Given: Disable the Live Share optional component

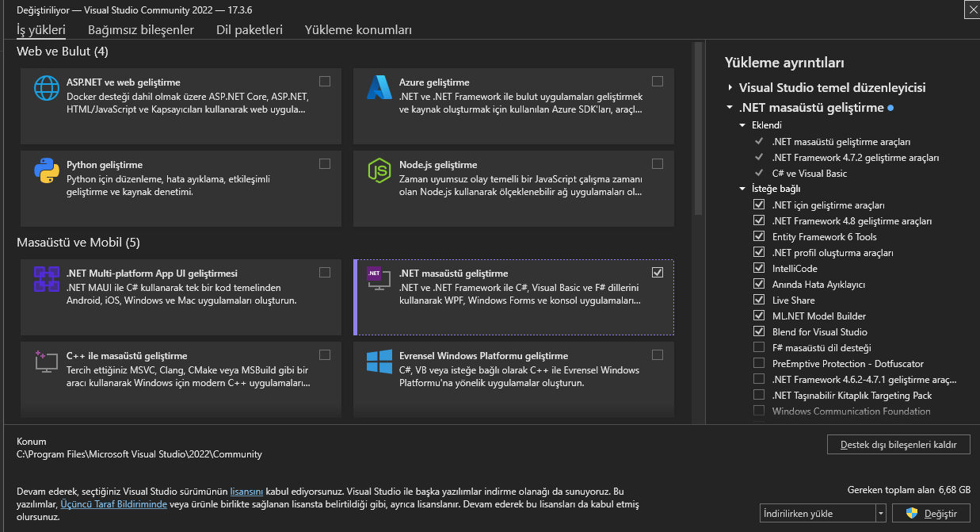Looking at the screenshot, I should pos(759,300).
